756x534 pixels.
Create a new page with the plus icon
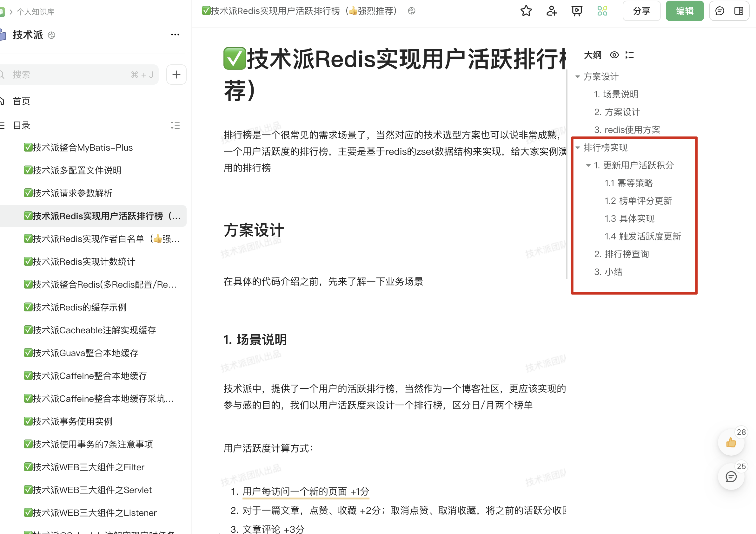pyautogui.click(x=176, y=74)
